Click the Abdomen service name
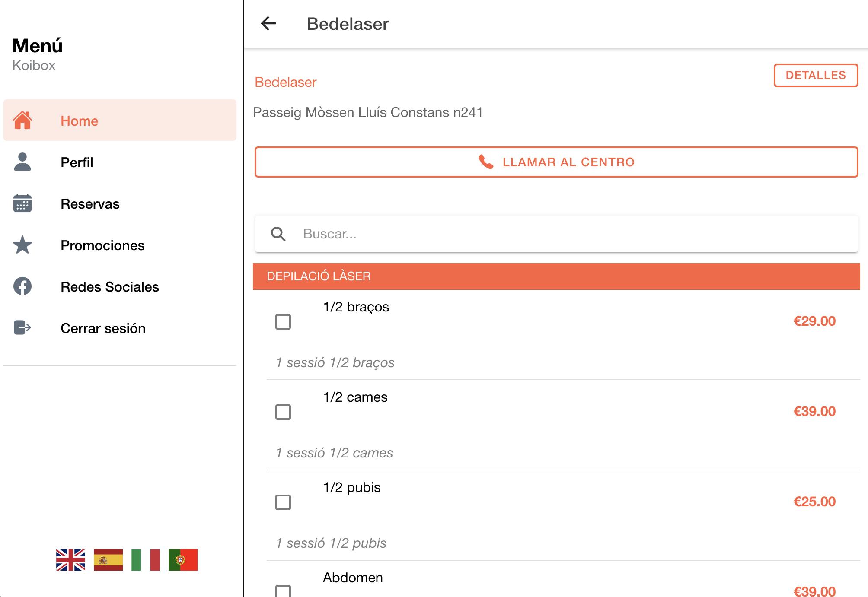The image size is (868, 597). click(x=353, y=578)
